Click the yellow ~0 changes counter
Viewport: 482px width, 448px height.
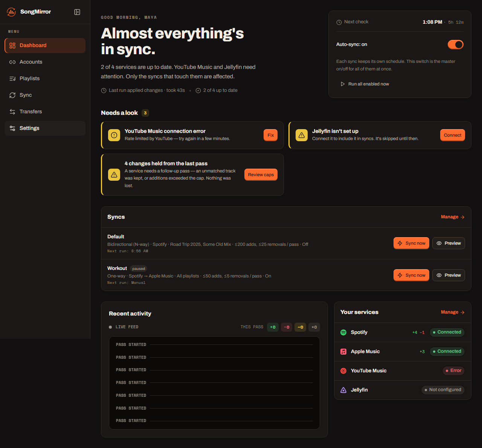pyautogui.click(x=300, y=327)
